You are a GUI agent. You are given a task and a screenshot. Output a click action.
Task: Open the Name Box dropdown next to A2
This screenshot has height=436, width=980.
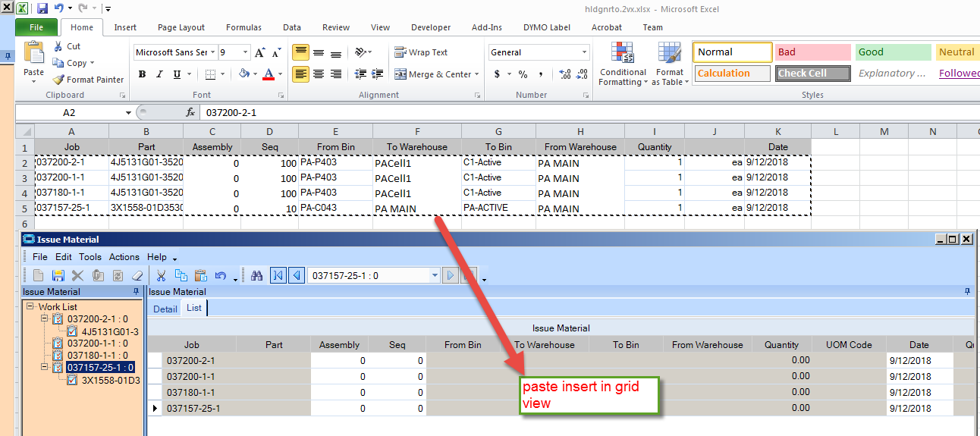[x=128, y=112]
